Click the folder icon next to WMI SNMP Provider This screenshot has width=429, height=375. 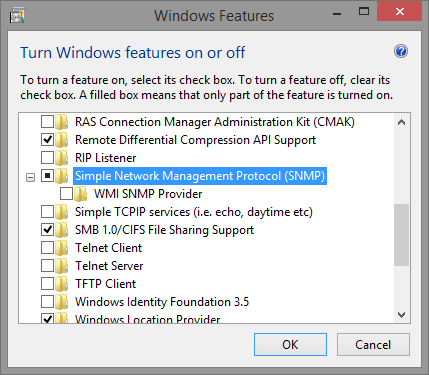(x=80, y=194)
